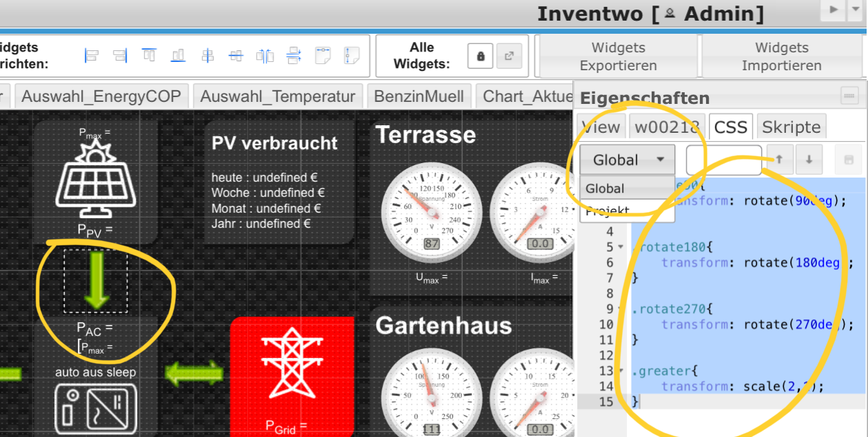Center widgets horizontally with vertical axis icon
The width and height of the screenshot is (868, 437).
pos(207,56)
